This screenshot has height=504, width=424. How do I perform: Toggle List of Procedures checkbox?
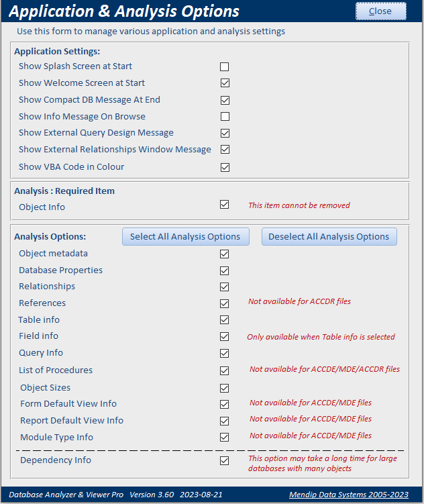[224, 370]
